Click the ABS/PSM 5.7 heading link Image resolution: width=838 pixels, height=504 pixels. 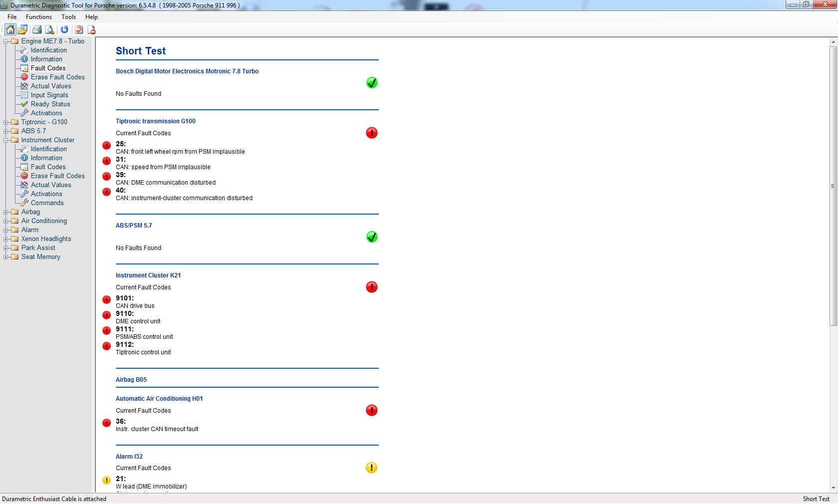click(x=134, y=226)
